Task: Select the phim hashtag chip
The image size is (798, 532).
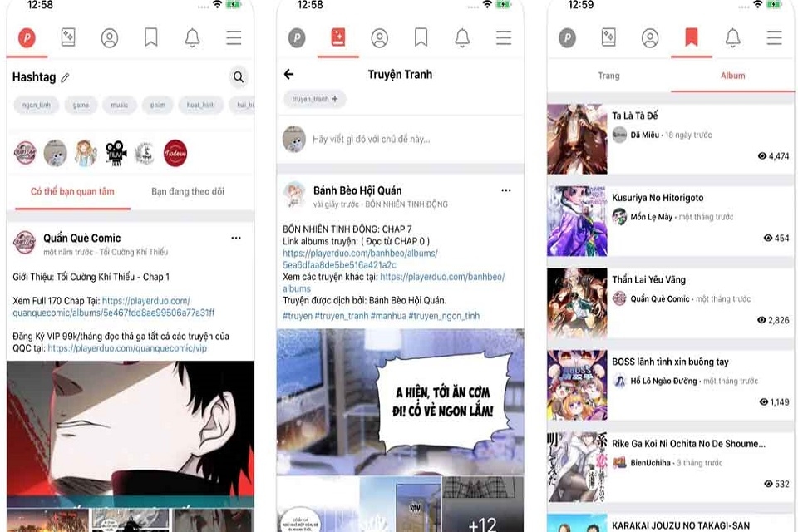Action: click(158, 105)
